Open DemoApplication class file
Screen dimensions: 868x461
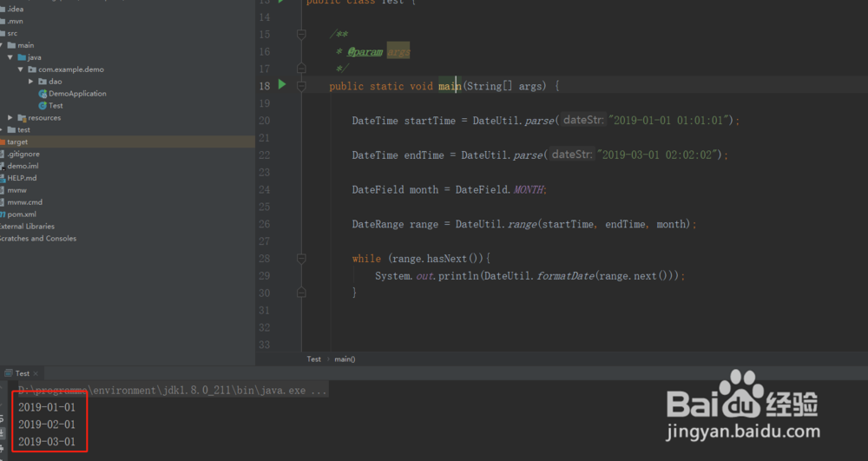coord(77,94)
